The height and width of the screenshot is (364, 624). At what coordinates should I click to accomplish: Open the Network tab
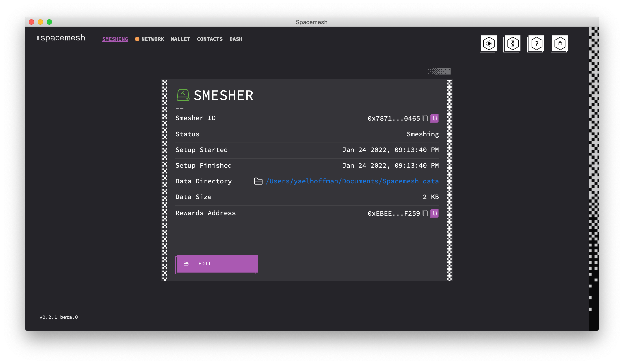coord(153,39)
